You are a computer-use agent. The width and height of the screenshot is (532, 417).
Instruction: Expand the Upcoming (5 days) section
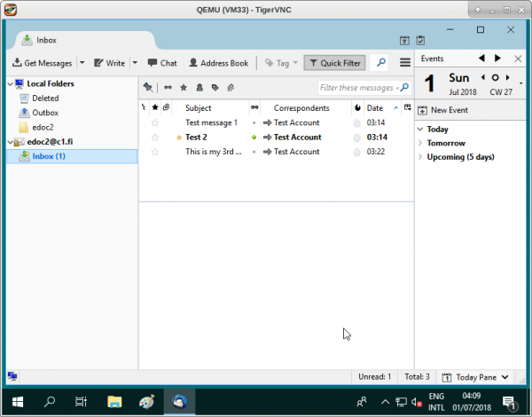click(x=420, y=157)
